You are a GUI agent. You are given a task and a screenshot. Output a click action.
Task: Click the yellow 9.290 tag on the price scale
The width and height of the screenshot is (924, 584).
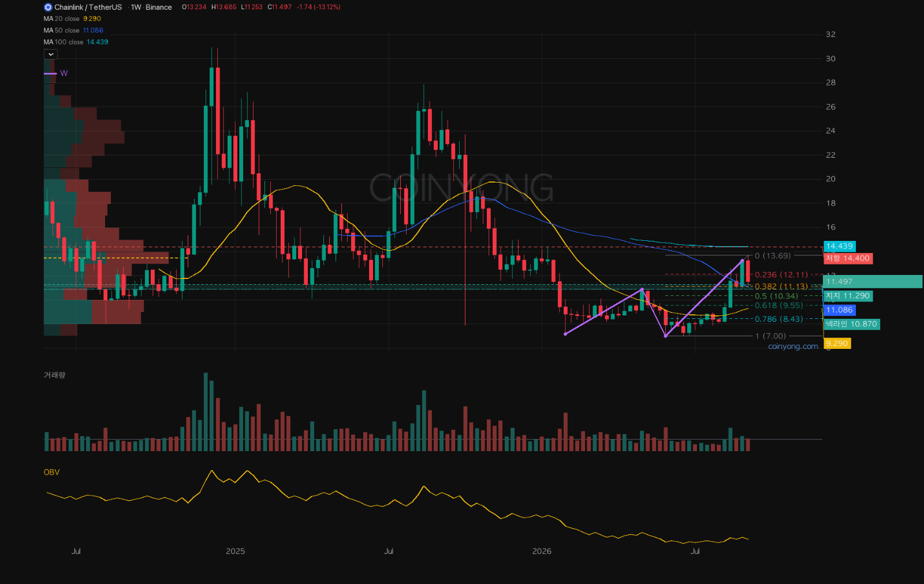(837, 344)
